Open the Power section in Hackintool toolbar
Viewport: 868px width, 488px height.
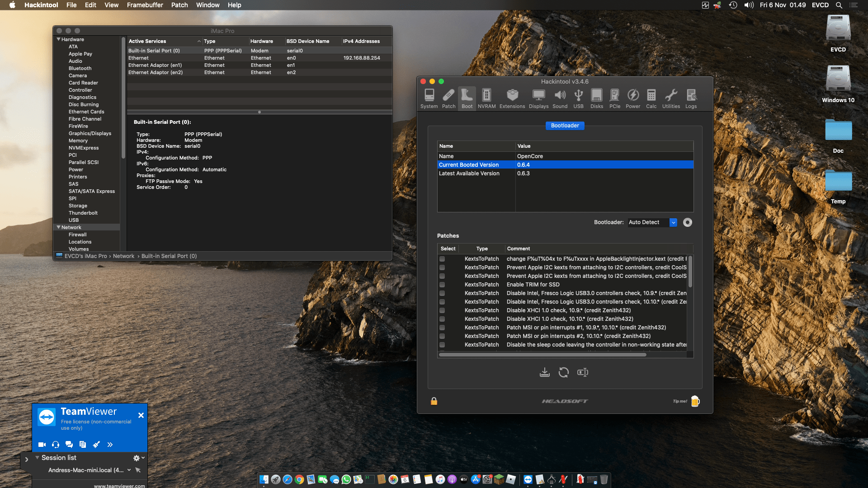(x=633, y=99)
